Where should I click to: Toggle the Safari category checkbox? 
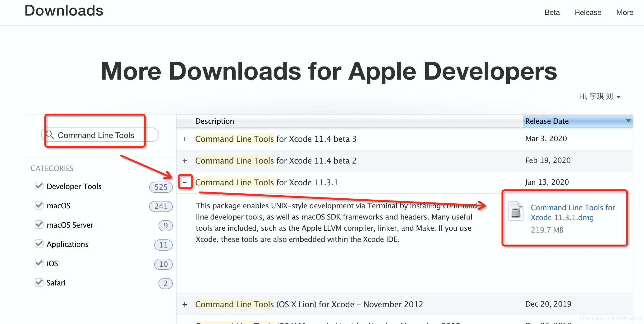[x=39, y=282]
